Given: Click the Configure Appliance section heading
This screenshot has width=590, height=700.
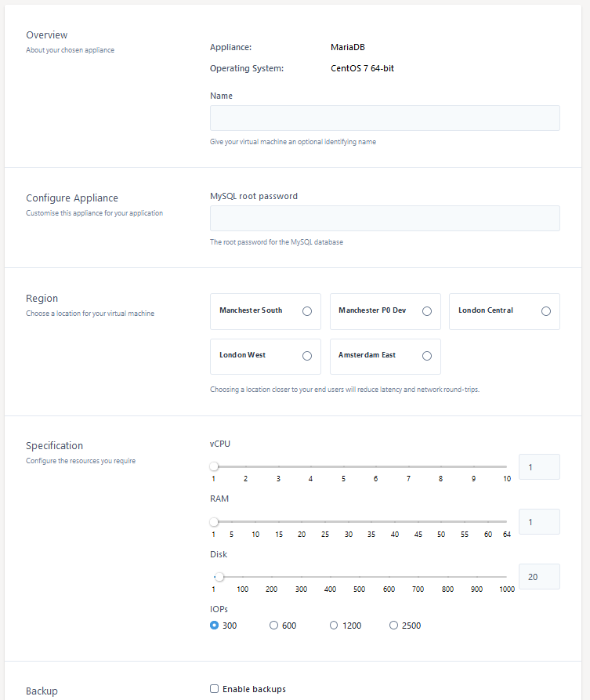Looking at the screenshot, I should (x=73, y=198).
